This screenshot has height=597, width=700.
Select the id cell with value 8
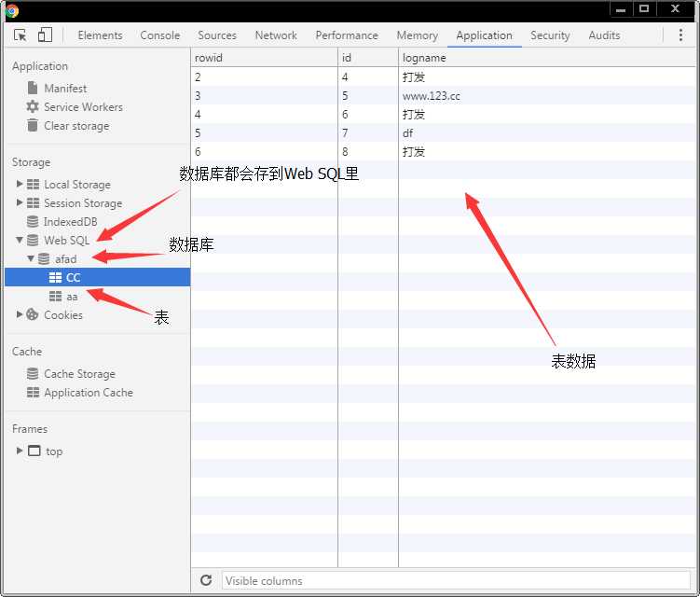pyautogui.click(x=368, y=152)
